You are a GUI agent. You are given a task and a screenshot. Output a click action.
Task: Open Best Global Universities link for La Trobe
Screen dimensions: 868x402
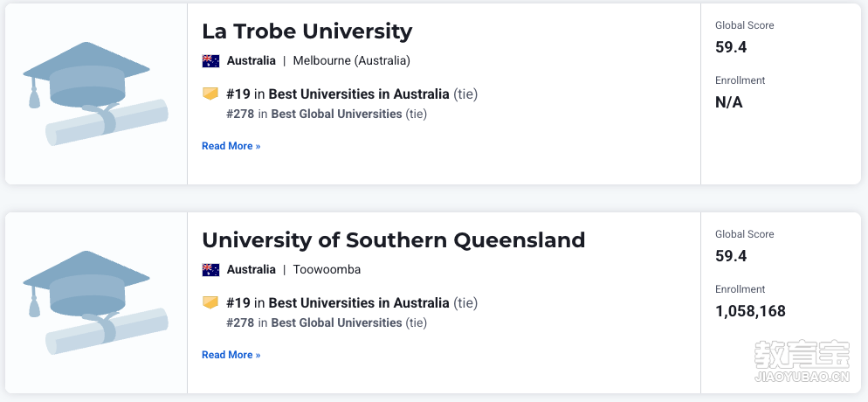point(336,114)
